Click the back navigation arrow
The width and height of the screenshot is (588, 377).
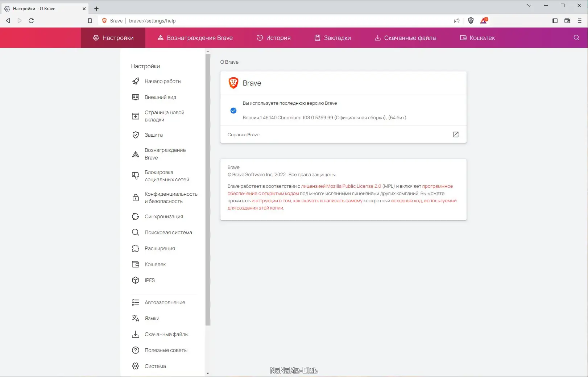tap(8, 21)
